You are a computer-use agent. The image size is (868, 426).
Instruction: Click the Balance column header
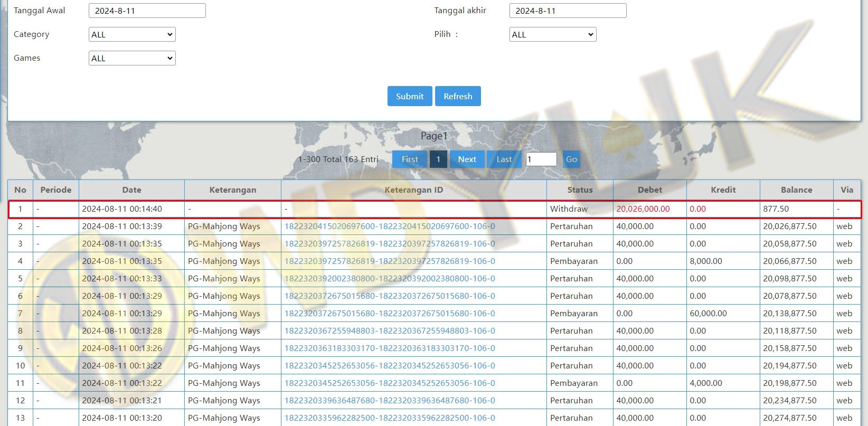point(797,190)
